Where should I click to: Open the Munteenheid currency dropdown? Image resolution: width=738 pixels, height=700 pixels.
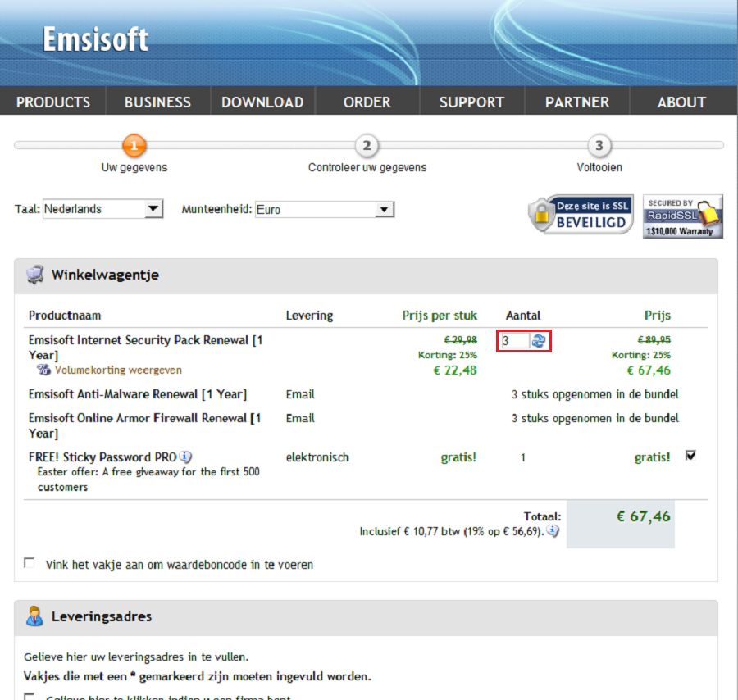325,209
